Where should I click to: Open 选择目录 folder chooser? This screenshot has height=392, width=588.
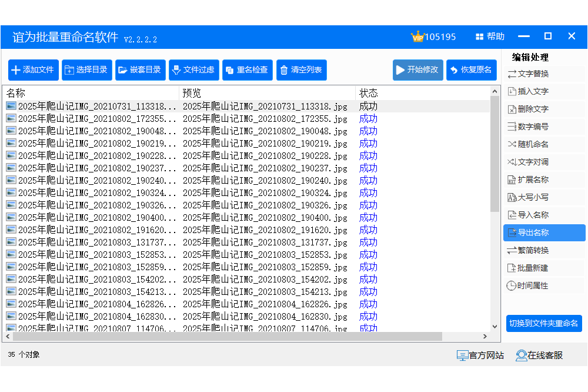(x=86, y=70)
